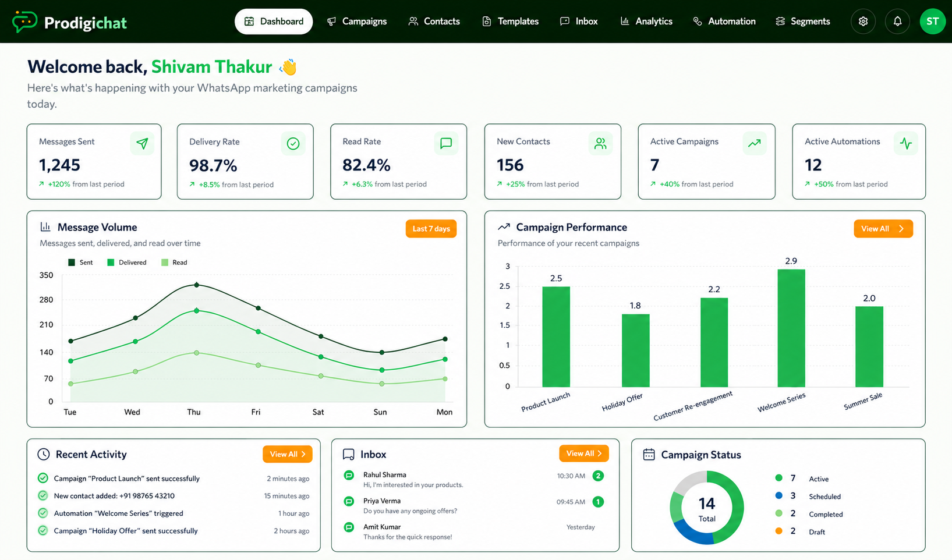Open the Campaigns tab
The image size is (952, 560).
click(357, 22)
